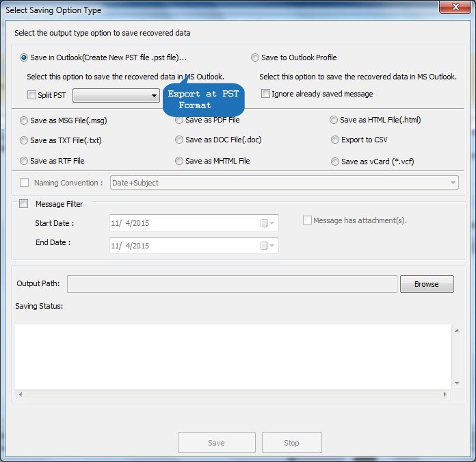Select Save as MSG File option

(x=25, y=120)
